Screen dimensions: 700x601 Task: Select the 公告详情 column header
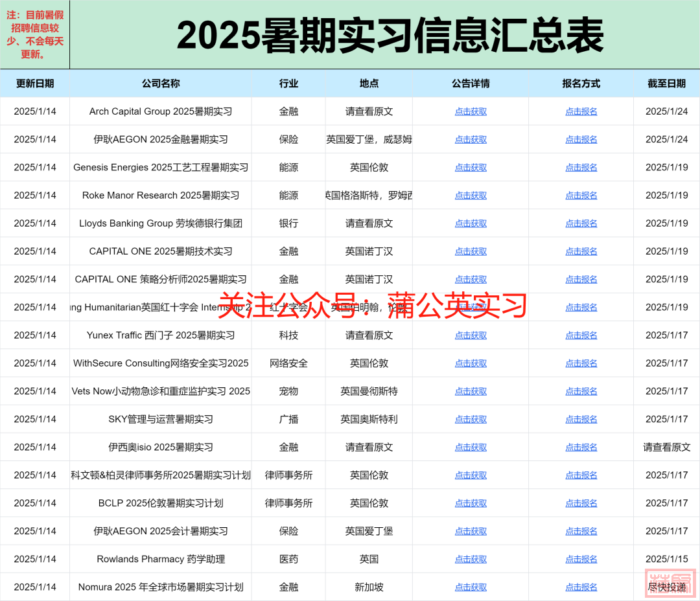pos(471,84)
